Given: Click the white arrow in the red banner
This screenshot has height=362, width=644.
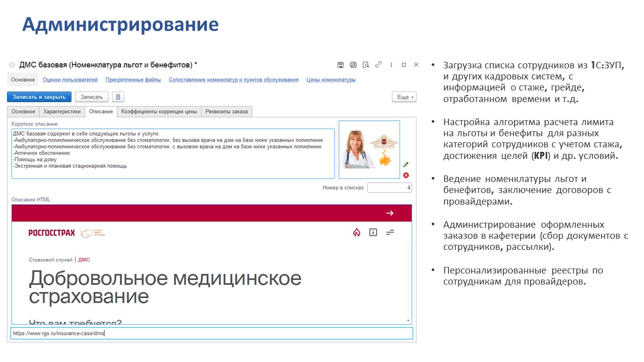Looking at the screenshot, I should [x=390, y=213].
